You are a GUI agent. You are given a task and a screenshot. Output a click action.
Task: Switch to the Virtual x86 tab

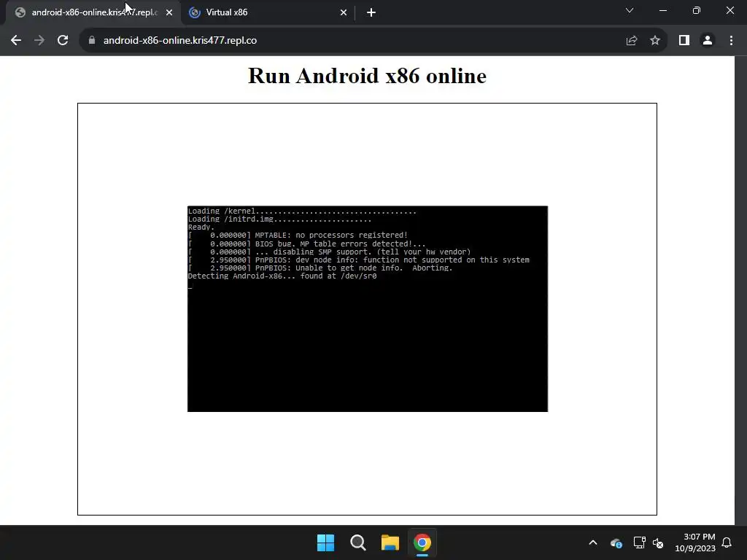[x=268, y=12]
